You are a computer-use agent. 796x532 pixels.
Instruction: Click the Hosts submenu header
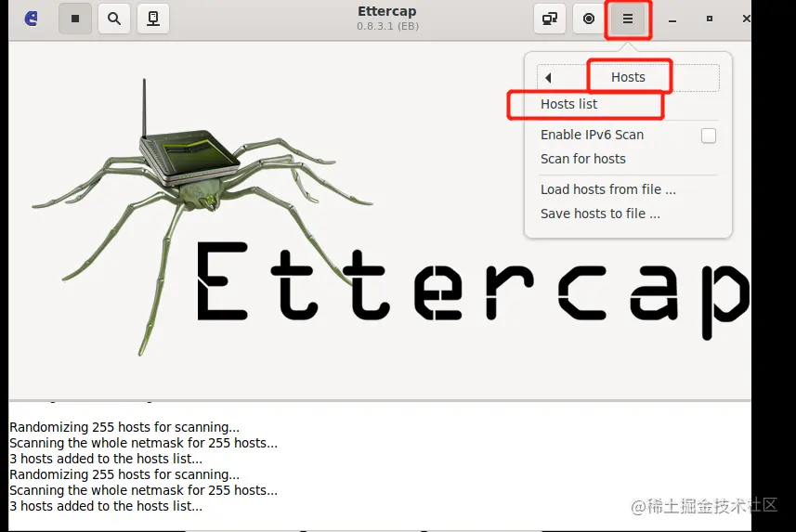pyautogui.click(x=628, y=77)
